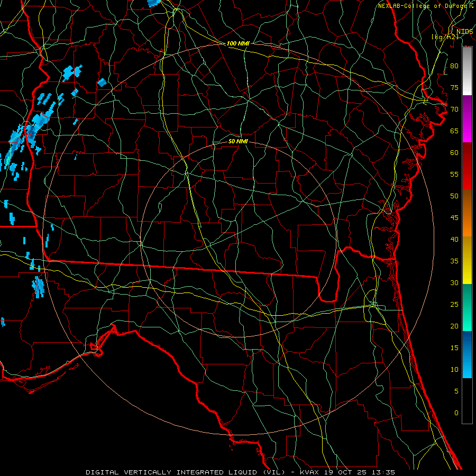Click the 13:35 timestamp in footer

click(x=383, y=472)
